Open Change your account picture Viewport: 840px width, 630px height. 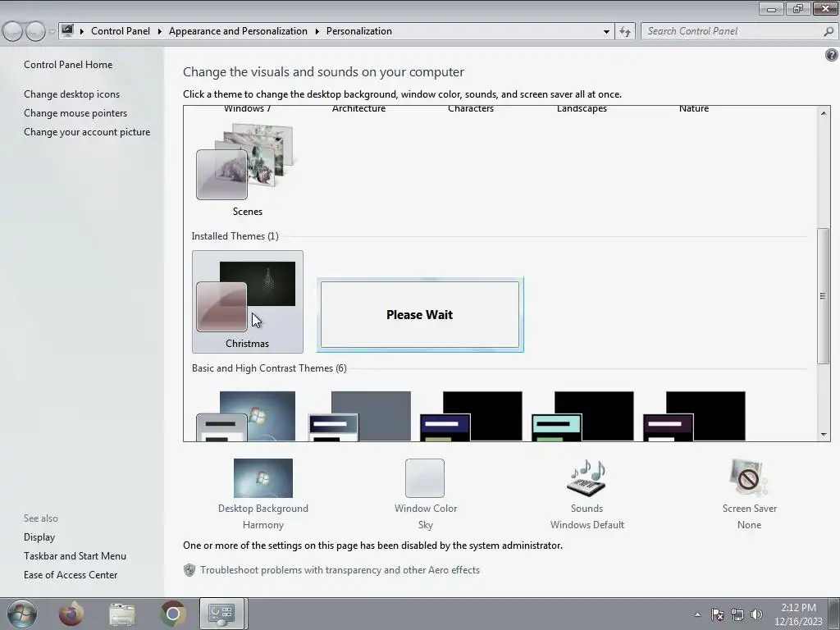point(87,132)
